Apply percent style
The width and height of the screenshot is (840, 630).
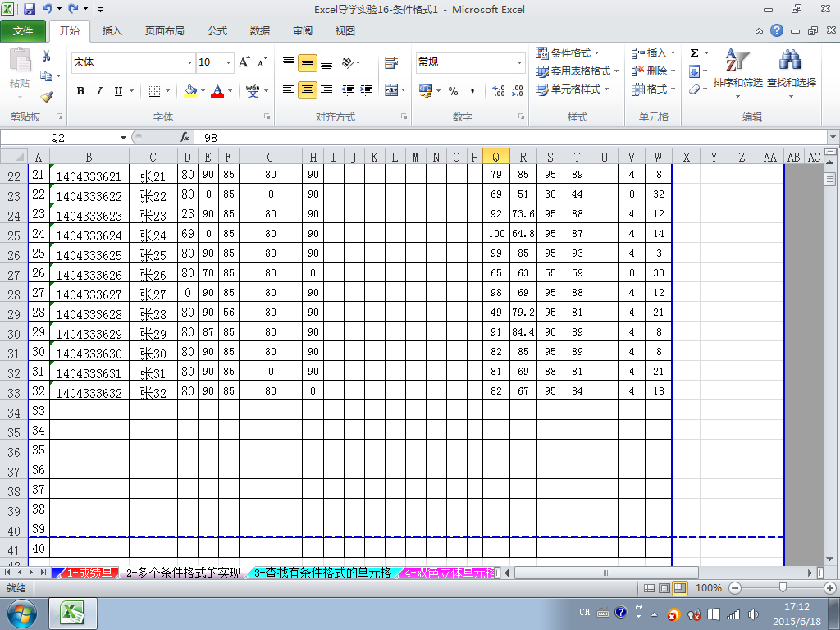(x=453, y=90)
